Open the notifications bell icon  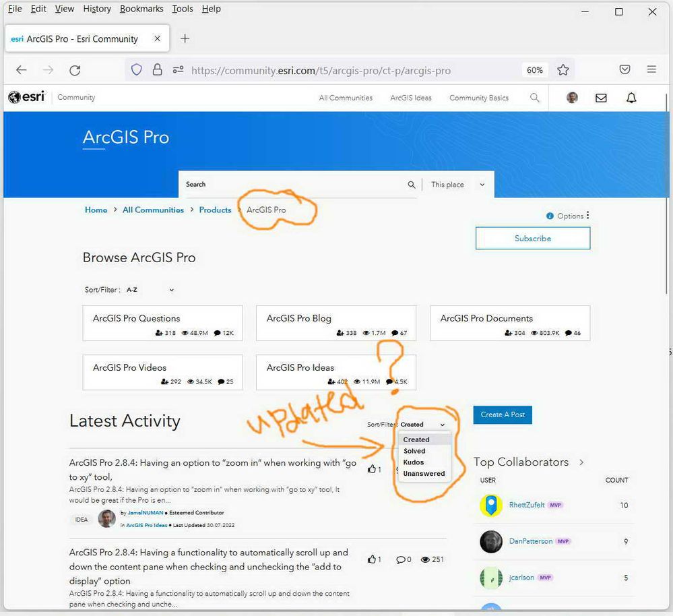pos(631,98)
